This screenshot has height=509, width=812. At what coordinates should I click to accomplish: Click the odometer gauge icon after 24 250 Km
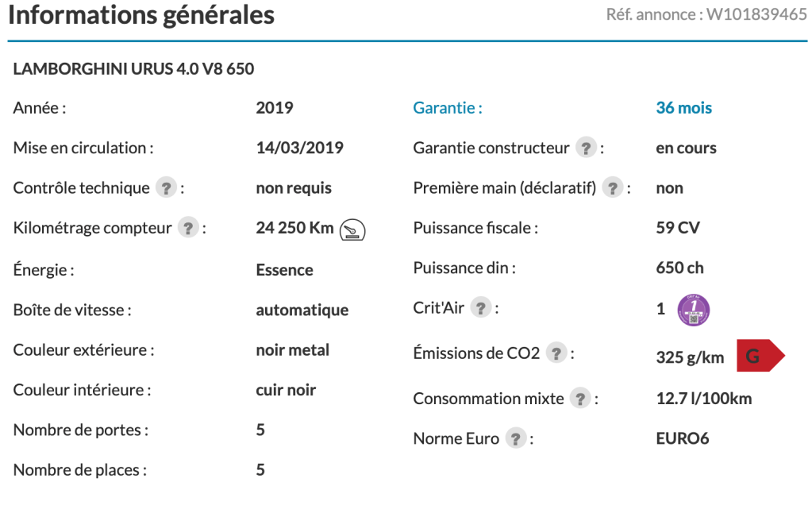tap(352, 229)
